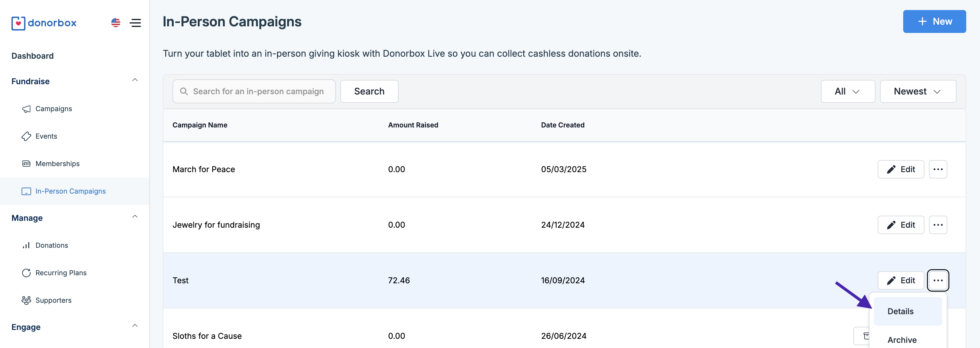Open Recurring Plans in sidebar
980x348 pixels.
coord(61,273)
